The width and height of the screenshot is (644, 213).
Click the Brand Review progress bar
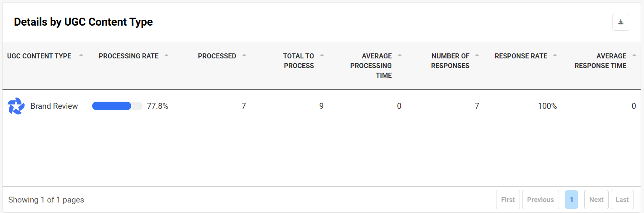click(117, 106)
